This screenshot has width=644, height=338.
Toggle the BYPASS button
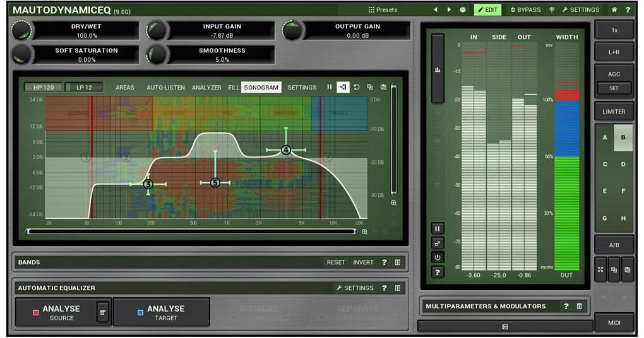pyautogui.click(x=525, y=10)
